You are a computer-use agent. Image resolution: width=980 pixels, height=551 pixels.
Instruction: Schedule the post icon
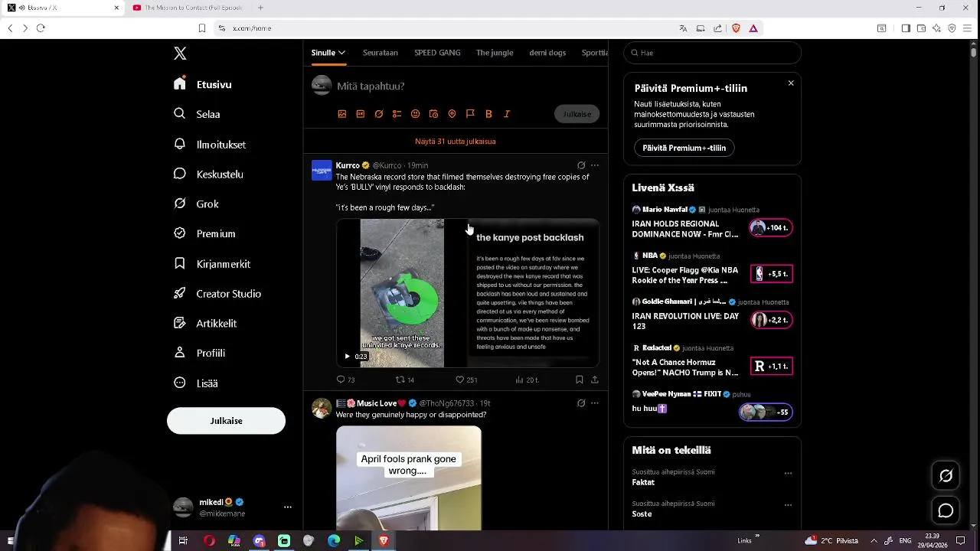point(433,114)
